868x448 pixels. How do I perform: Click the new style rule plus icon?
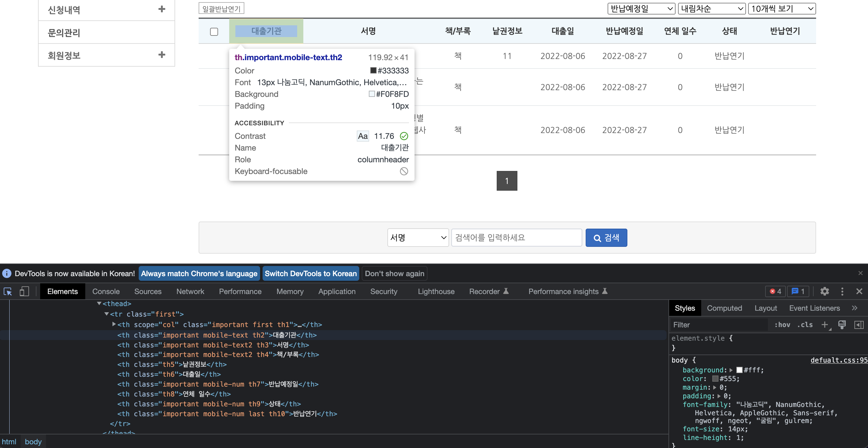pyautogui.click(x=824, y=325)
